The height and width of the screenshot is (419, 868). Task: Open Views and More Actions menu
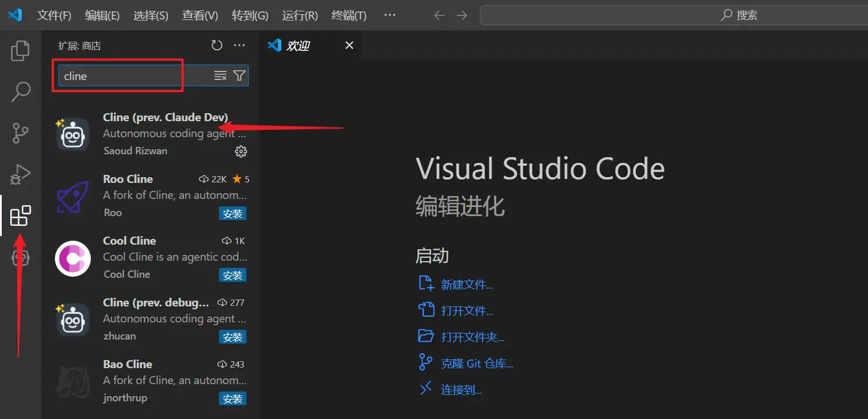pos(239,45)
